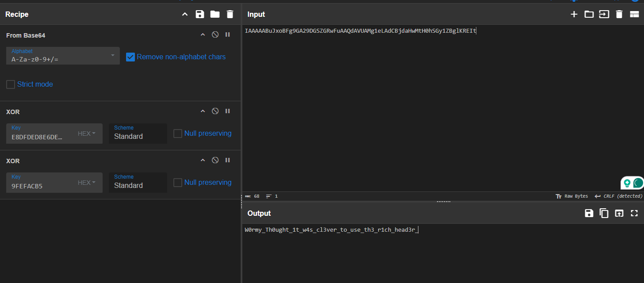The height and width of the screenshot is (283, 644).
Task: Disable the From Base64 operation
Action: point(215,34)
